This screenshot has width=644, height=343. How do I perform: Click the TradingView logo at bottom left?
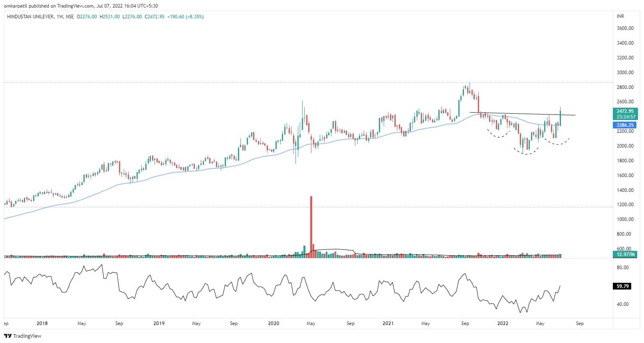pos(22,336)
